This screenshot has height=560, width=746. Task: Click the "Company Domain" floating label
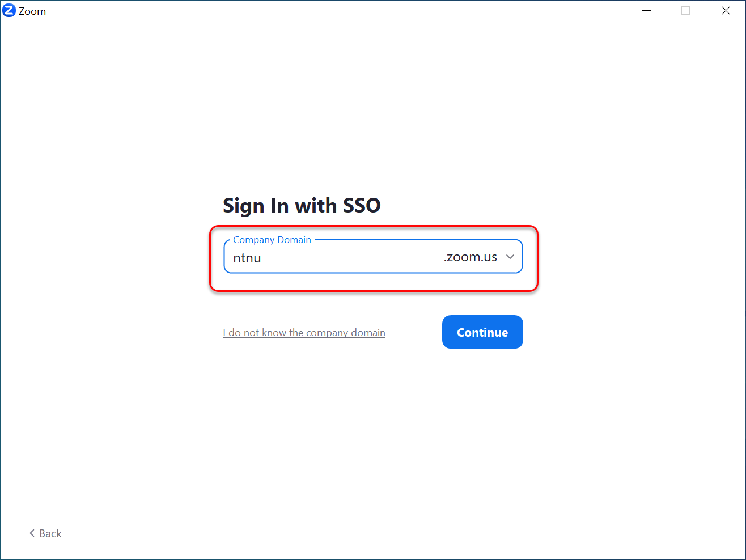272,240
